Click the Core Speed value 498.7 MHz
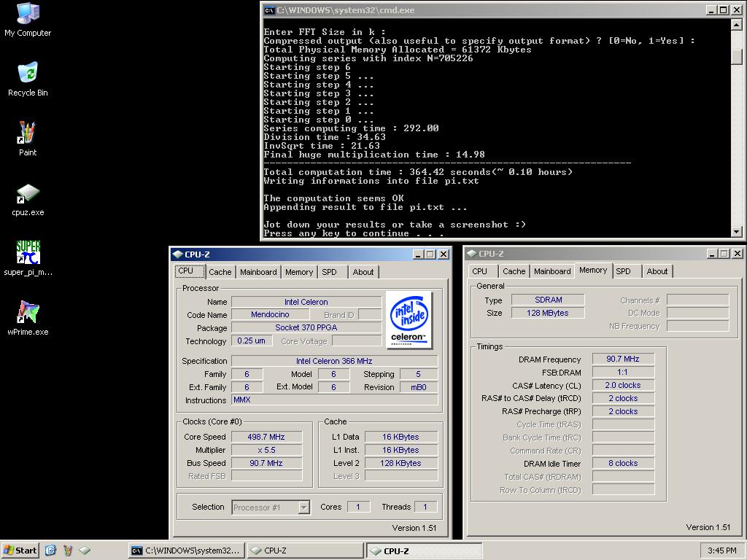The height and width of the screenshot is (560, 747). 266,437
